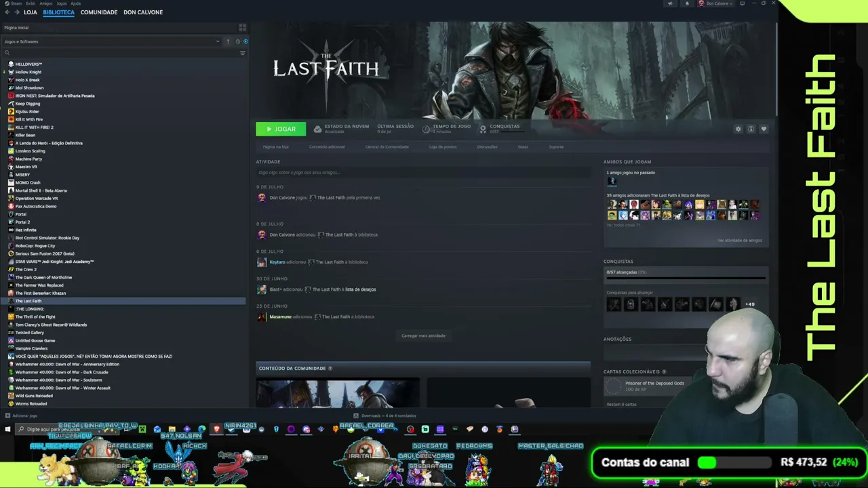Open the Windows Start menu
This screenshot has width=868, height=488.
coord(7,429)
